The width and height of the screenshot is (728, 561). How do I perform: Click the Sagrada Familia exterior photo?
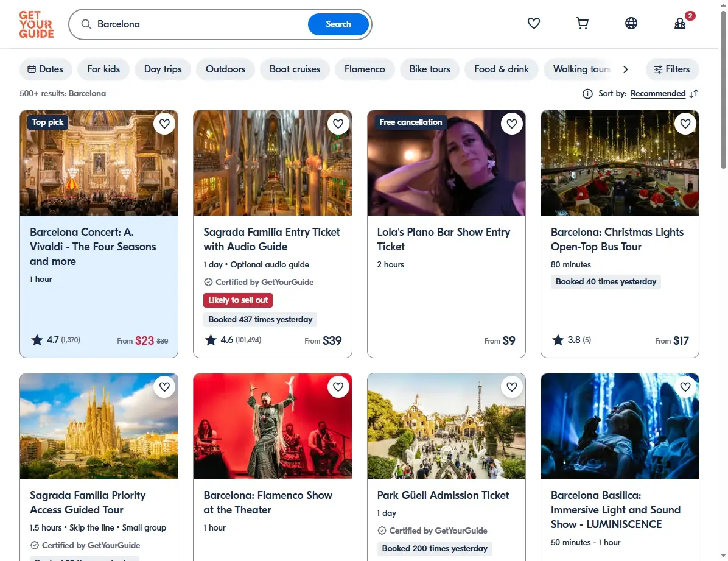99,426
